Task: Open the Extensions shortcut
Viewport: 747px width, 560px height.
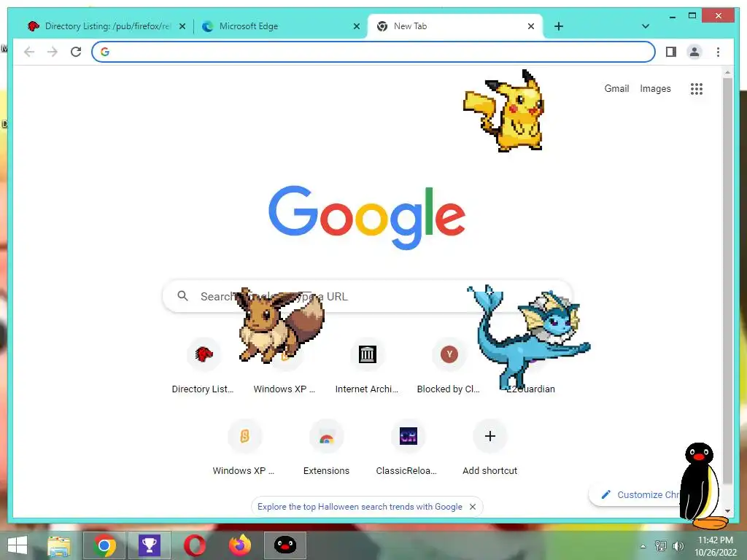Action: [x=326, y=448]
